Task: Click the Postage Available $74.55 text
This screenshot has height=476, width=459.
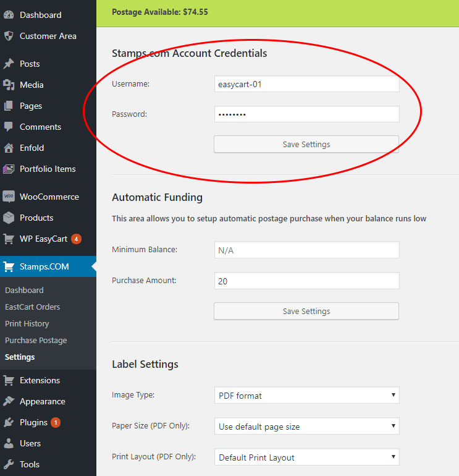Action: pos(160,12)
